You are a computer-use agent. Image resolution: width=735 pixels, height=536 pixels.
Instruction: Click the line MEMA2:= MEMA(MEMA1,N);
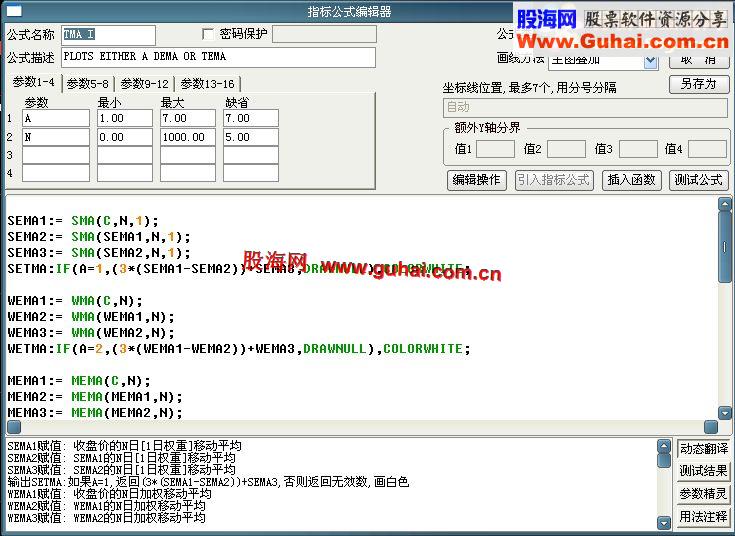click(x=95, y=397)
